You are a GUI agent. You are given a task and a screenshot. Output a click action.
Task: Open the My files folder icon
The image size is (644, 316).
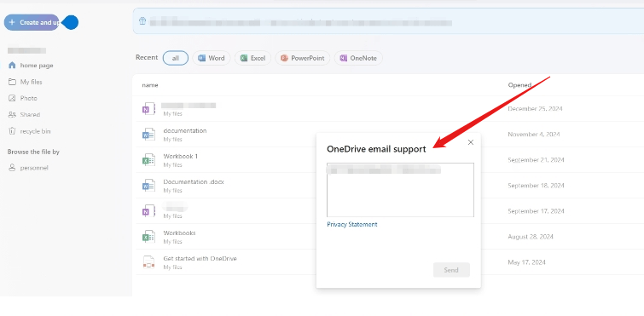12,82
